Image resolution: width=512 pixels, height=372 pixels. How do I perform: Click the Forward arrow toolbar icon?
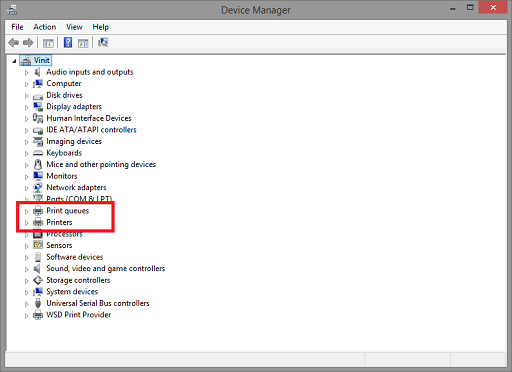[28, 43]
